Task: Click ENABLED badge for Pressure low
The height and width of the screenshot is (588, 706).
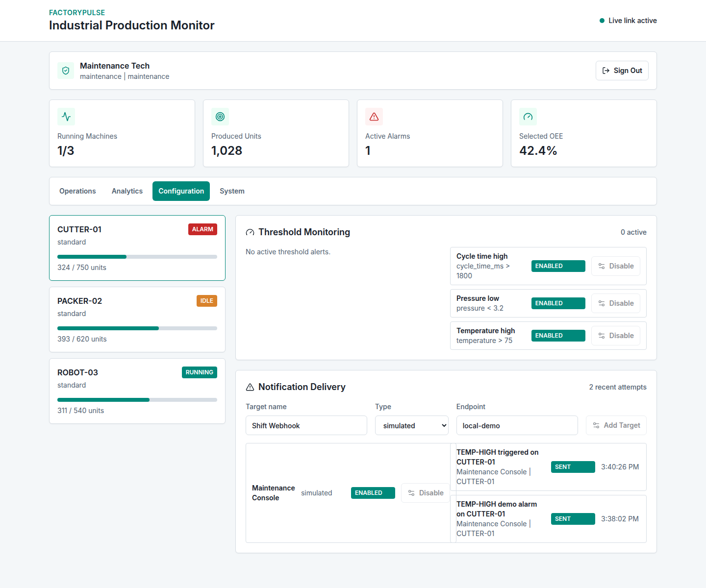Action: tap(558, 303)
